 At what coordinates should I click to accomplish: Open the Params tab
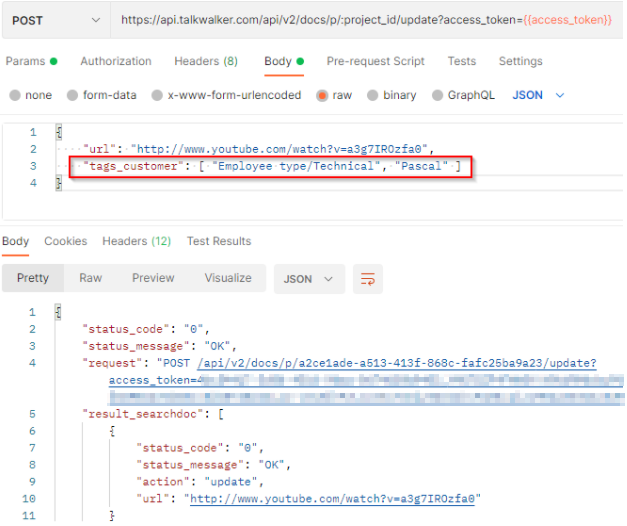[31, 61]
